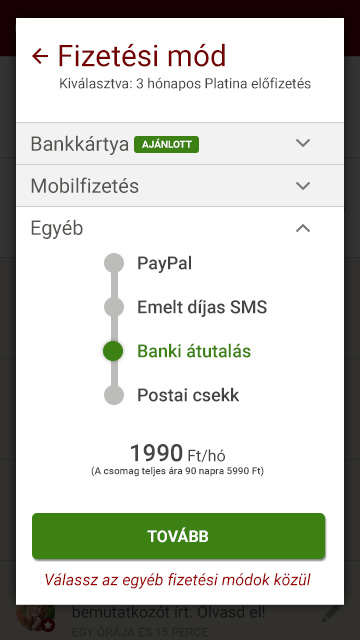Click the Banki átutalás green label

click(x=194, y=351)
